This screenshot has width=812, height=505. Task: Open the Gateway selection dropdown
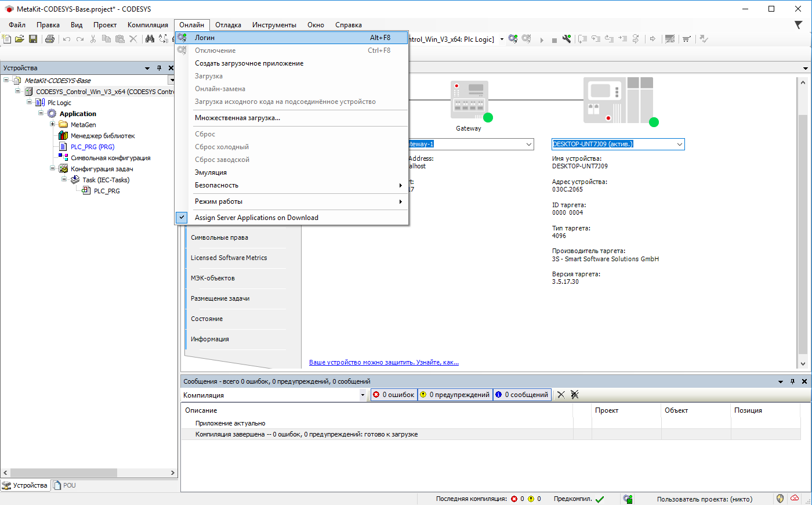pos(529,144)
